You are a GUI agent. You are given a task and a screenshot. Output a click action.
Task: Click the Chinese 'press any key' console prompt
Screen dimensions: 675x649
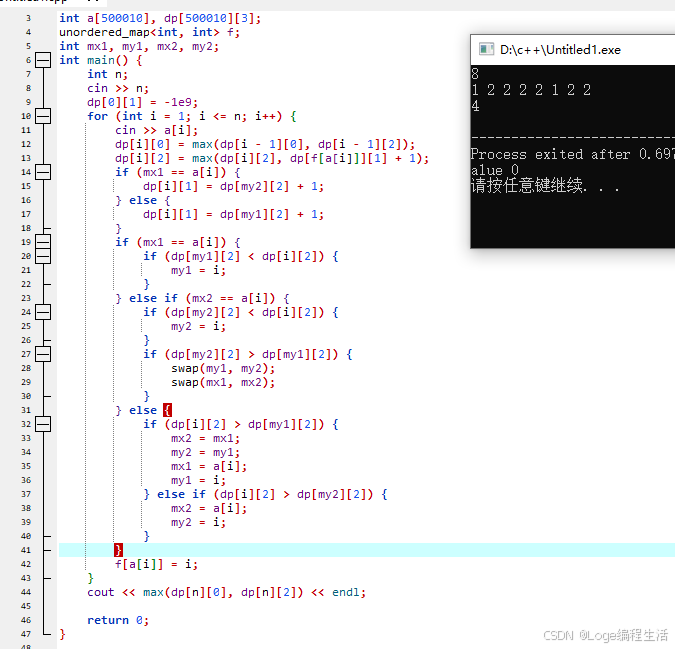[545, 186]
